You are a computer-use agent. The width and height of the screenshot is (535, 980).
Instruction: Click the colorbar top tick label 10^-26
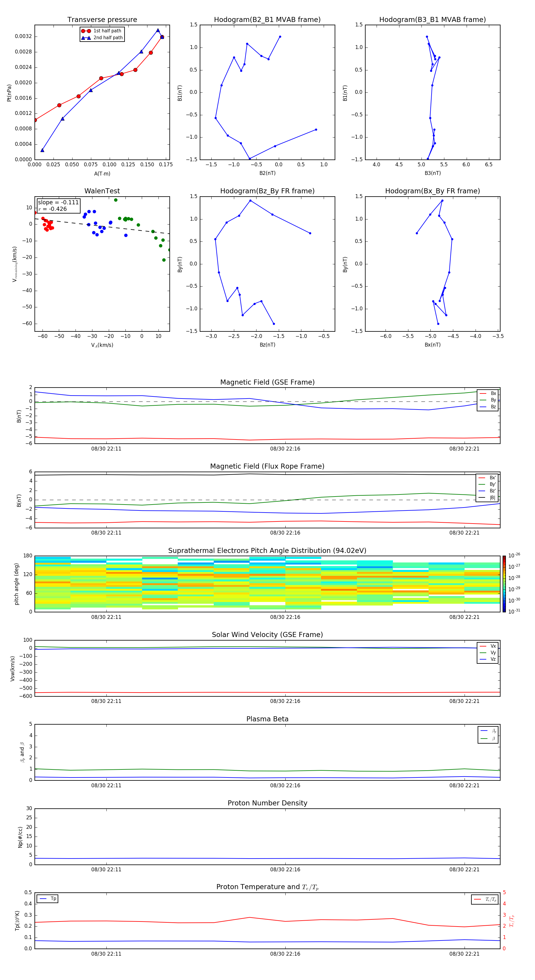click(x=514, y=555)
